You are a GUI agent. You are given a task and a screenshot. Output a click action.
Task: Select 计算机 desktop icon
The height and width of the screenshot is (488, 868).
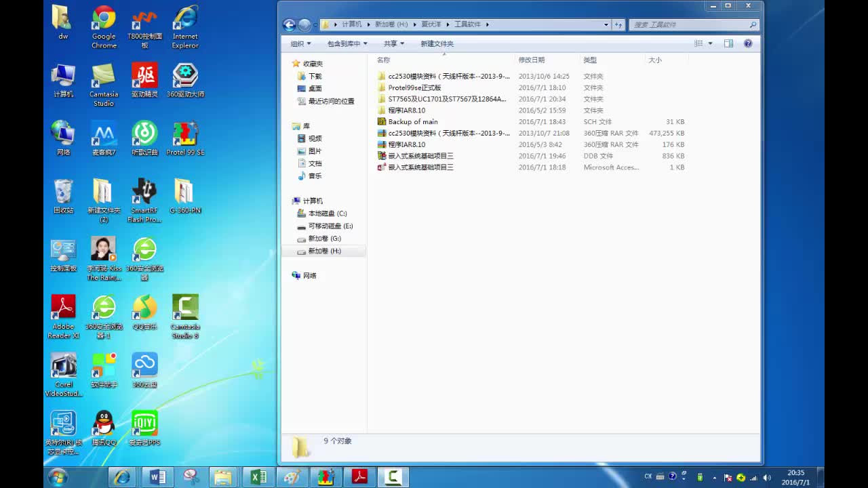[63, 81]
